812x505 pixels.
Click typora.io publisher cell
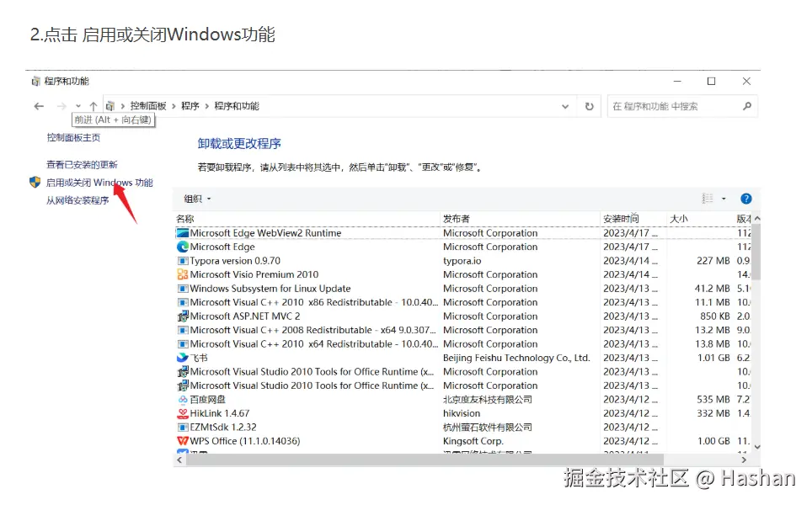[462, 261]
